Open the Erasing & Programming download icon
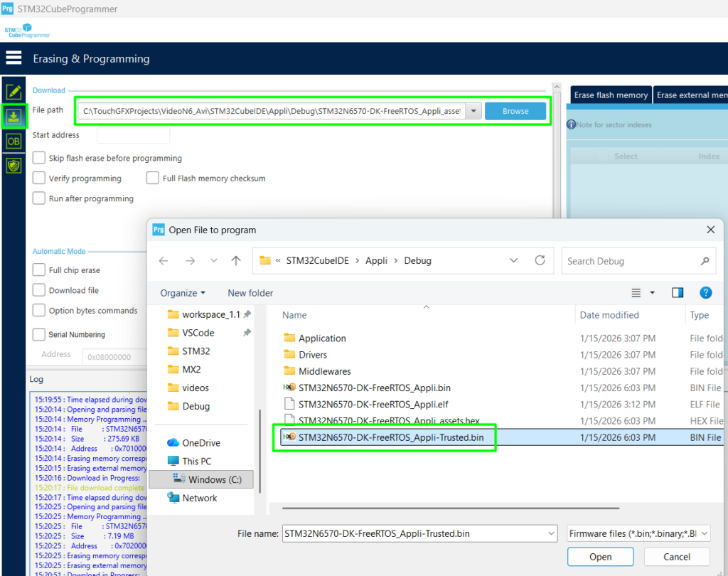The height and width of the screenshot is (576, 728). (x=14, y=117)
